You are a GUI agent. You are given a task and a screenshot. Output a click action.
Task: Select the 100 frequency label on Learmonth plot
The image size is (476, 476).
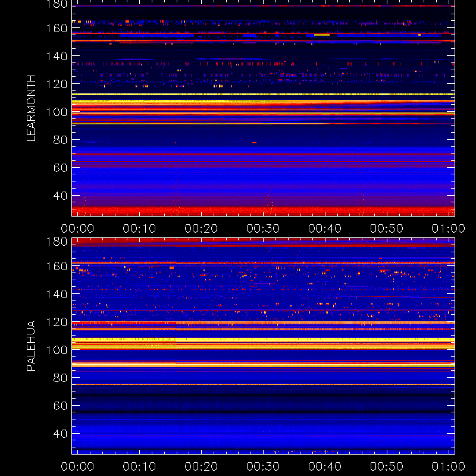tap(57, 112)
